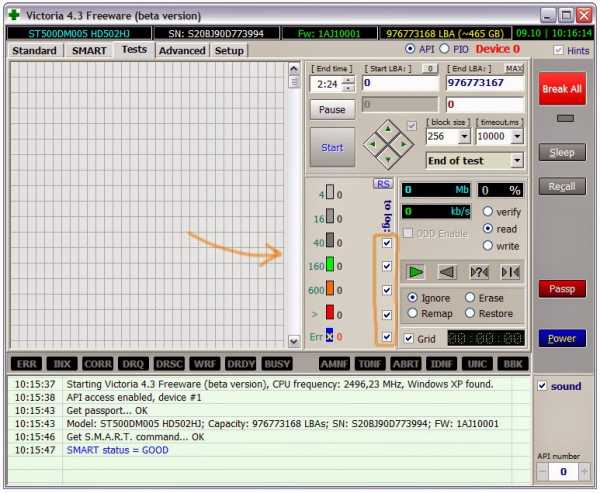Click the RS link above the log checkboxes
600x493 pixels.
383,184
